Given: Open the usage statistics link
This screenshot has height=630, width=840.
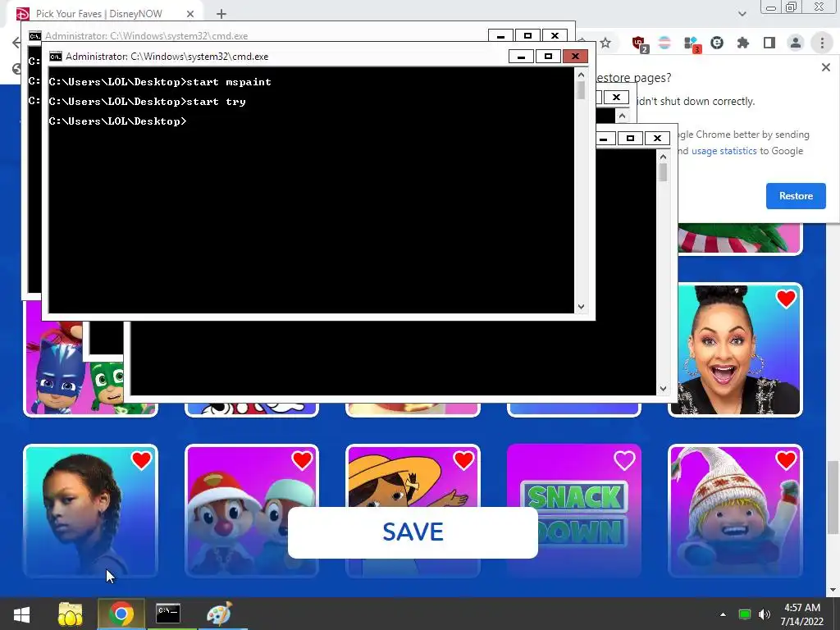Looking at the screenshot, I should 724,151.
